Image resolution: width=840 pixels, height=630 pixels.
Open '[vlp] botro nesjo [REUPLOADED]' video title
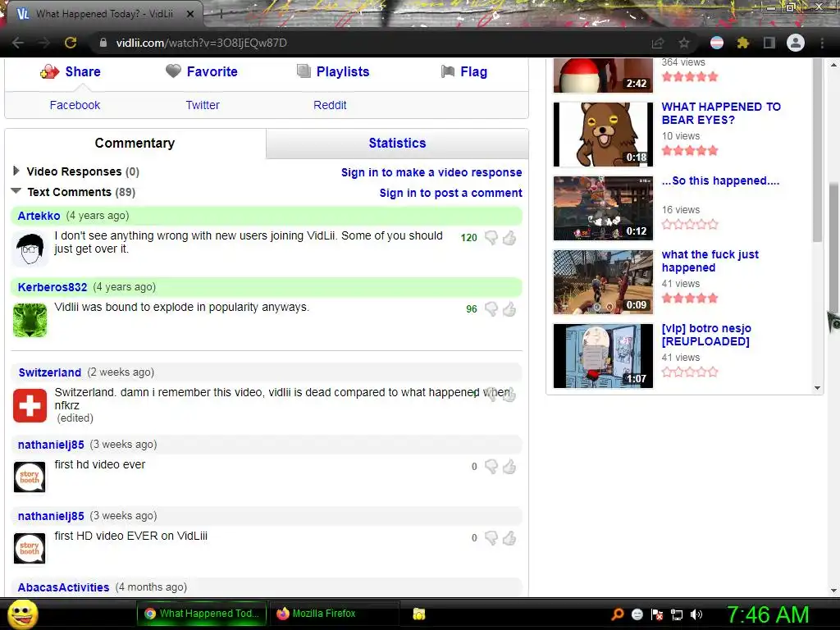click(x=706, y=335)
